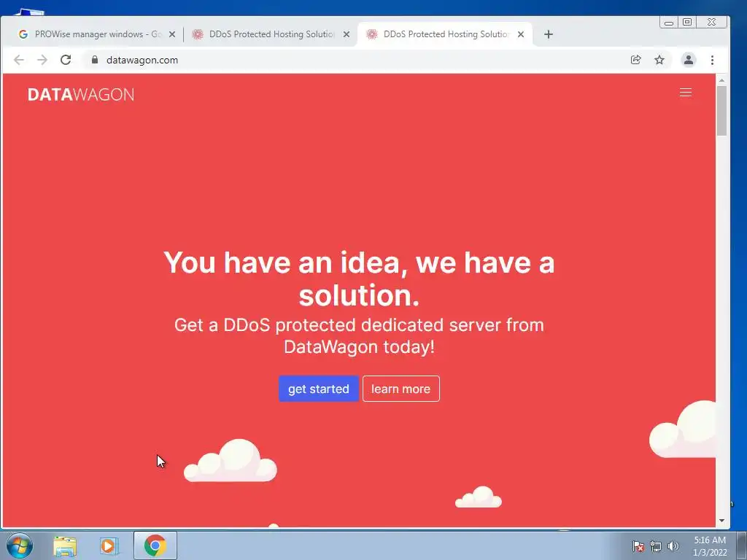
Task: Bookmark this tab with star
Action: coord(659,60)
